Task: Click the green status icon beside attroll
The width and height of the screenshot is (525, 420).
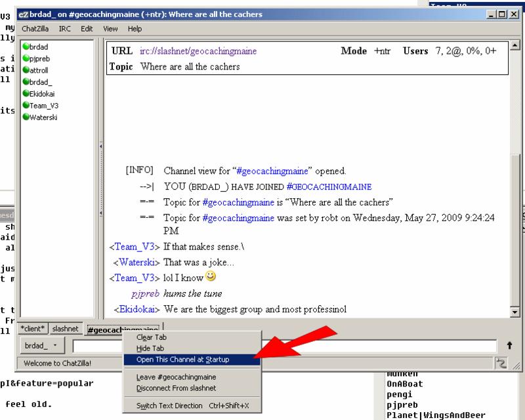Action: pyautogui.click(x=26, y=70)
